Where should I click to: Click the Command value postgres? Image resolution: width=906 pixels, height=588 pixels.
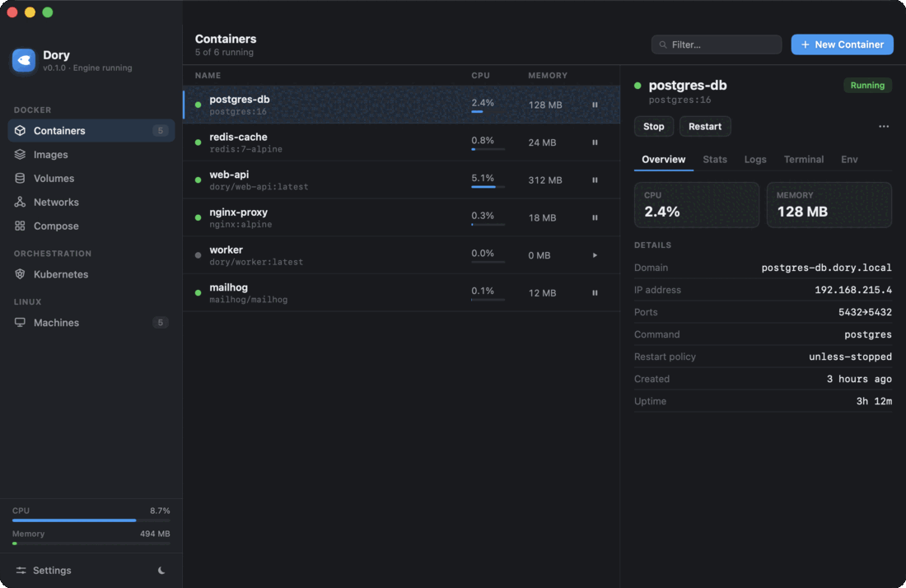tap(868, 334)
